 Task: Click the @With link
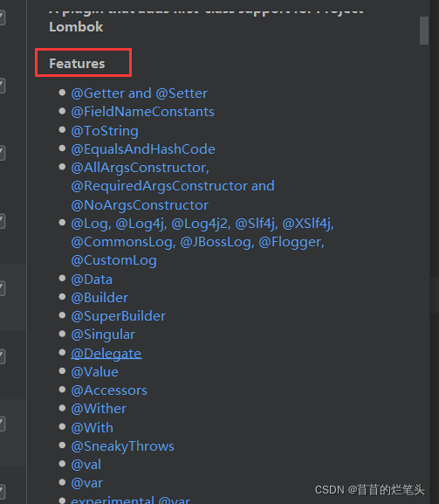tap(92, 428)
